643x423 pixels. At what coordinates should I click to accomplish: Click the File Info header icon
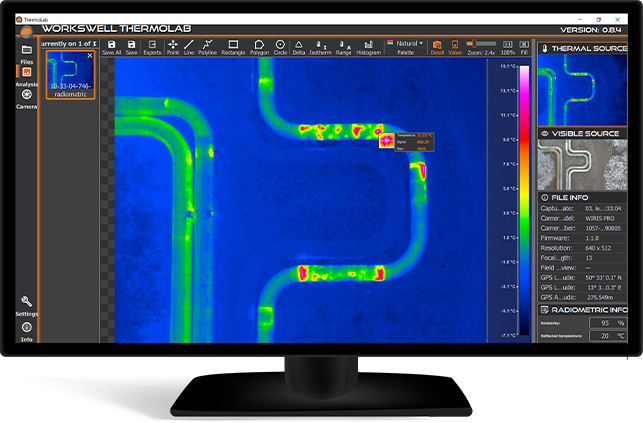pyautogui.click(x=545, y=198)
